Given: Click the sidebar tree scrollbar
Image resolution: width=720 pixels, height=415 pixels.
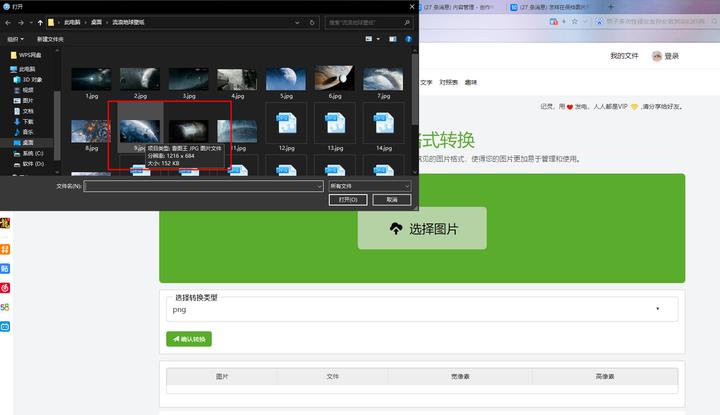Looking at the screenshot, I should 57,125.
